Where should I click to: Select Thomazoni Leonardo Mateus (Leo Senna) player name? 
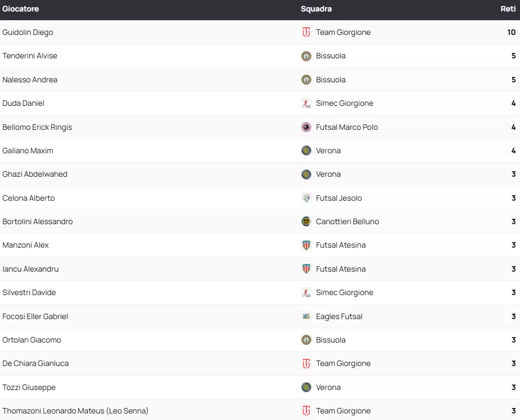click(75, 411)
